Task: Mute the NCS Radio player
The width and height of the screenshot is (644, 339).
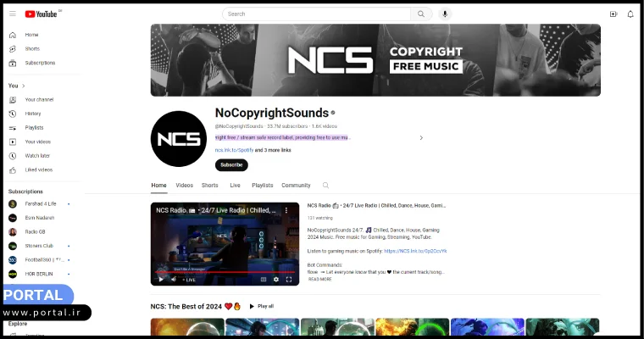Action: click(174, 280)
